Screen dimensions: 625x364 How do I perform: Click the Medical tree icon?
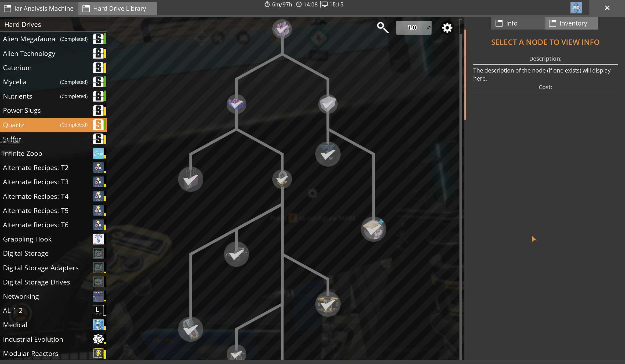point(98,325)
